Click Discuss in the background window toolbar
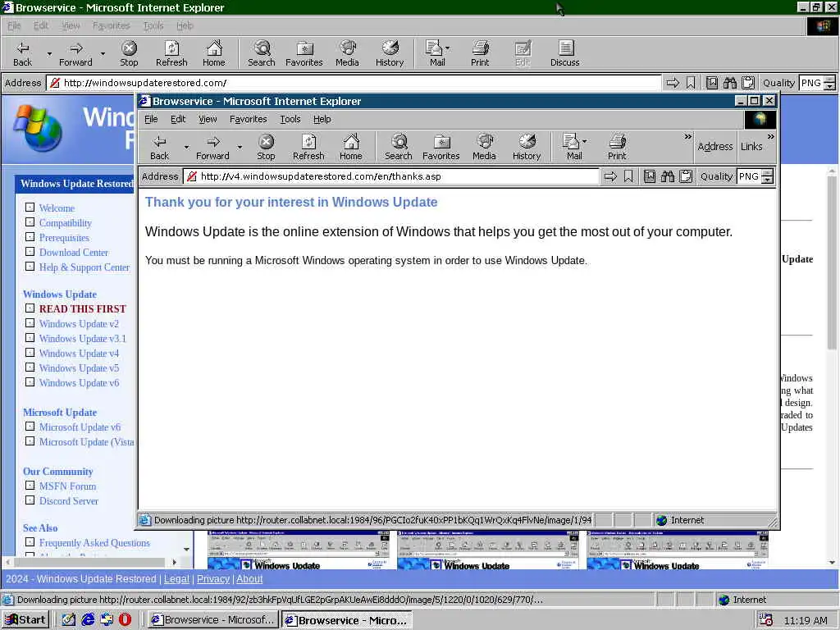This screenshot has height=630, width=840. pos(564,54)
